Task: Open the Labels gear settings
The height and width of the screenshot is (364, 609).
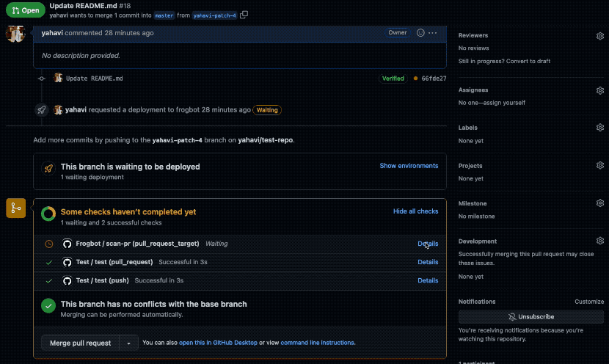Action: (600, 128)
